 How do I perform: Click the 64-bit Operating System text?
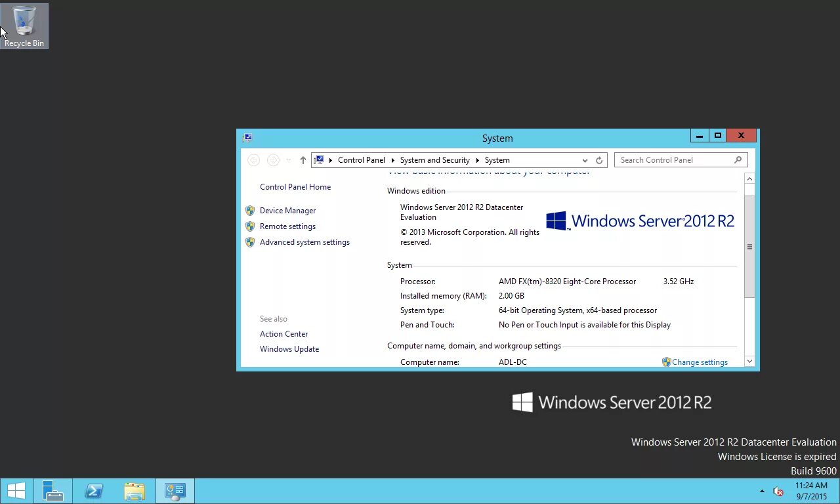(x=577, y=310)
